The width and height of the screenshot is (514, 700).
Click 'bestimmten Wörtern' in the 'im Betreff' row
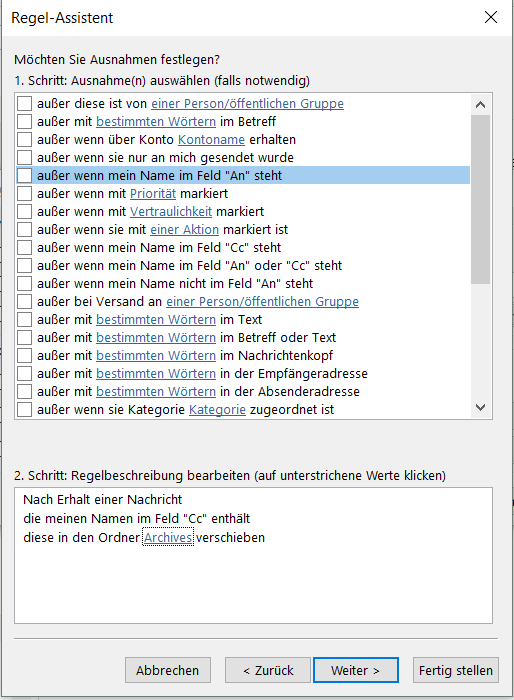[x=156, y=121]
